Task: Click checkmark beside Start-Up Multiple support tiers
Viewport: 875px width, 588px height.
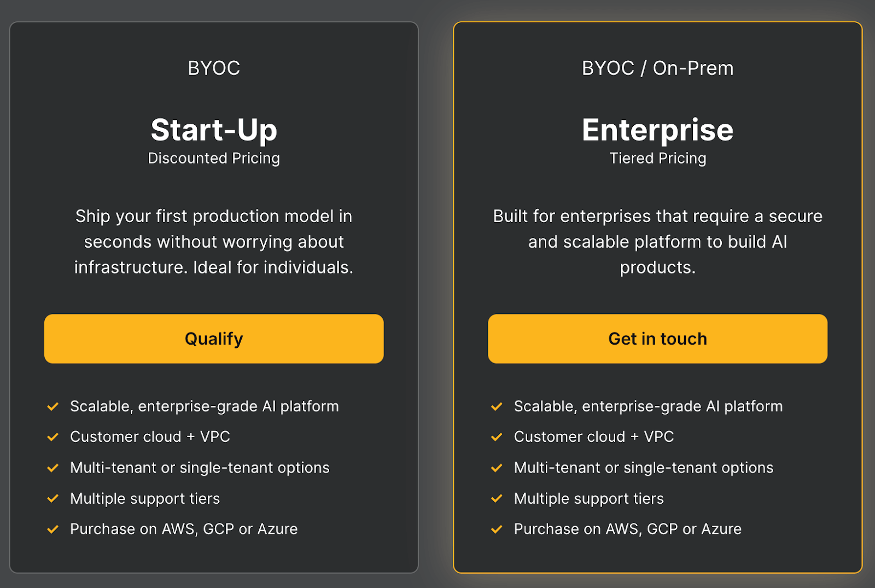Action: click(53, 499)
